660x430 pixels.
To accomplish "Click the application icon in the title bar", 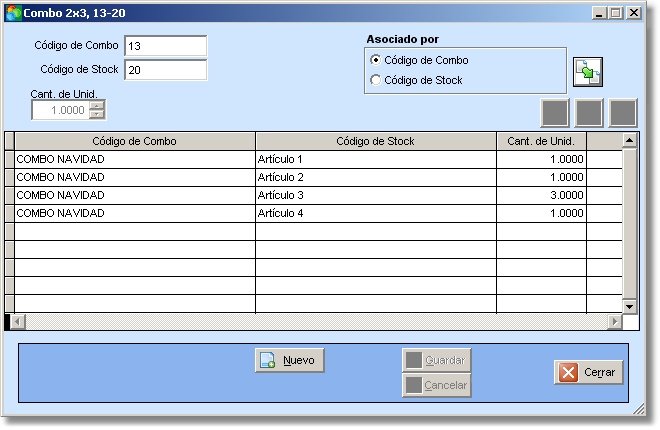I will (13, 14).
